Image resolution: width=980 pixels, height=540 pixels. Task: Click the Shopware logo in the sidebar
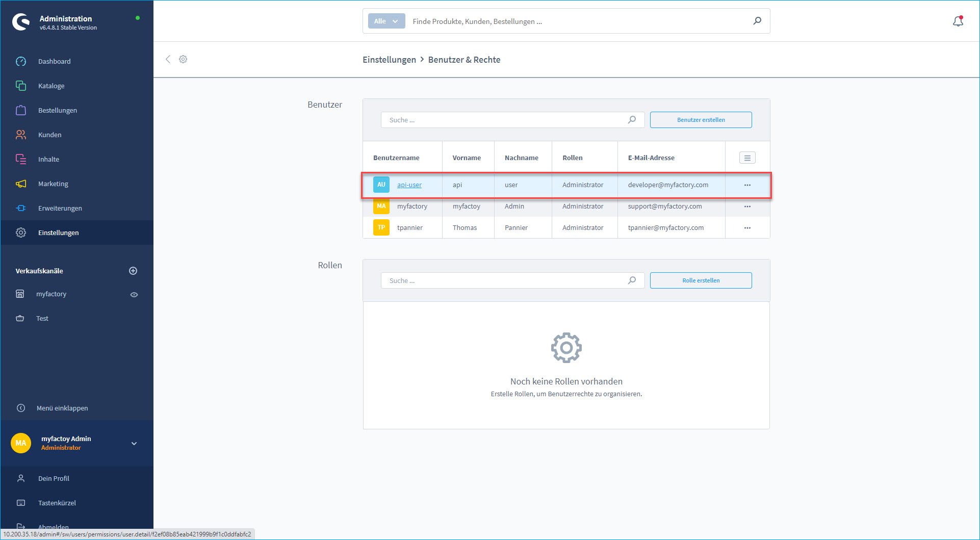click(x=20, y=21)
